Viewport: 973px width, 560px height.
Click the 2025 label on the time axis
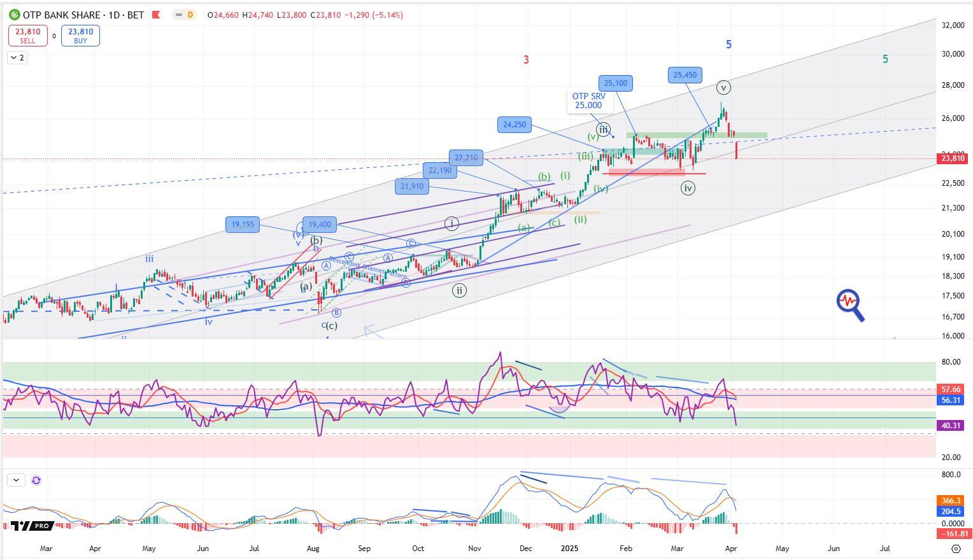click(x=570, y=548)
